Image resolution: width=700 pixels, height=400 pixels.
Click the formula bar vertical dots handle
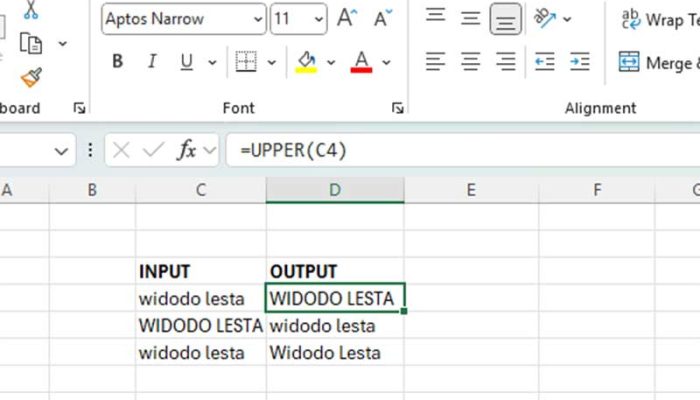90,150
